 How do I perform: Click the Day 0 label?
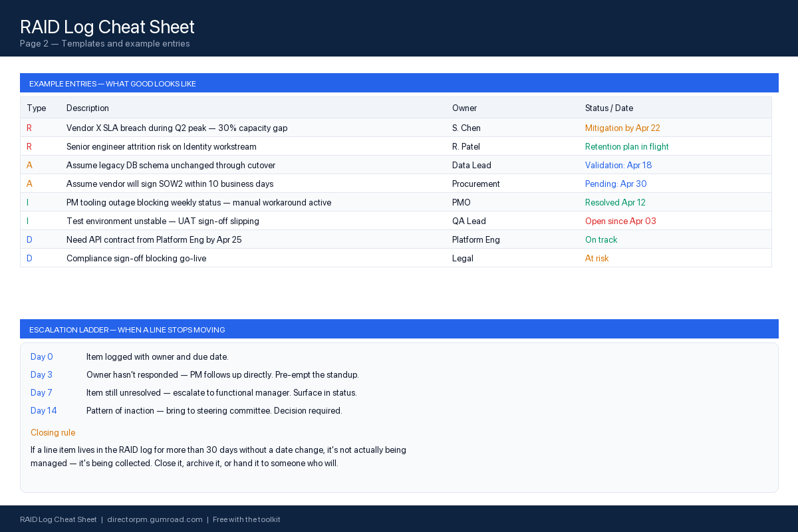pyautogui.click(x=42, y=357)
